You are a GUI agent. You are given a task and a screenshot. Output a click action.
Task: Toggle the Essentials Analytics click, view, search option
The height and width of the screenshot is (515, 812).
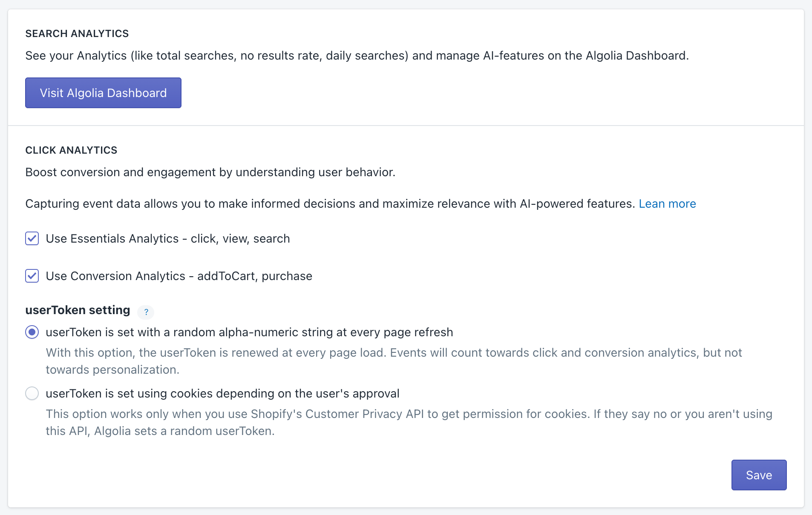coord(32,238)
